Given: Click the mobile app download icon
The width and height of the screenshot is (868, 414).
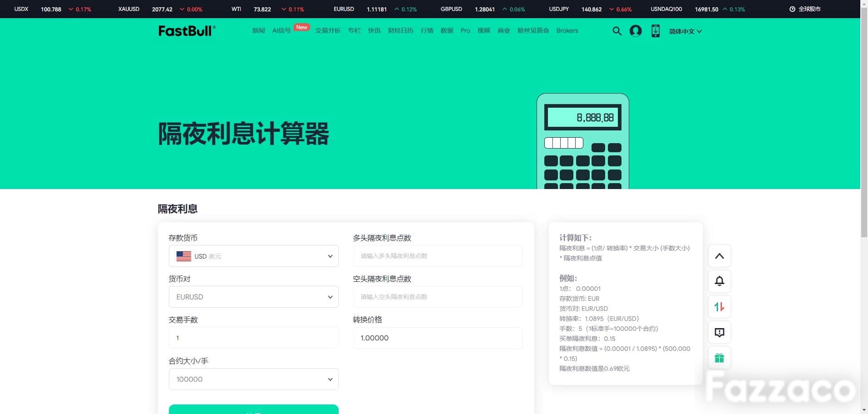Looking at the screenshot, I should [656, 31].
